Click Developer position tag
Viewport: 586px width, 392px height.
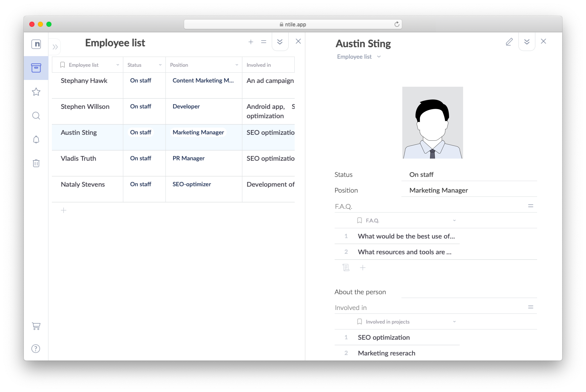click(x=186, y=107)
